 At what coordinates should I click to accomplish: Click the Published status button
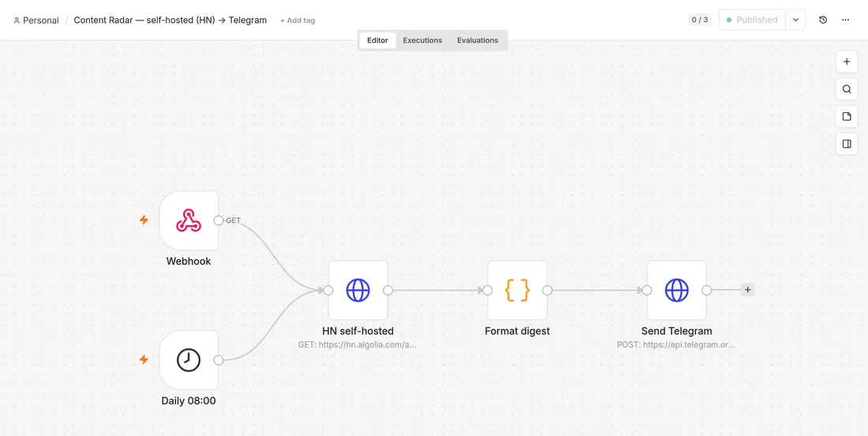pos(752,20)
